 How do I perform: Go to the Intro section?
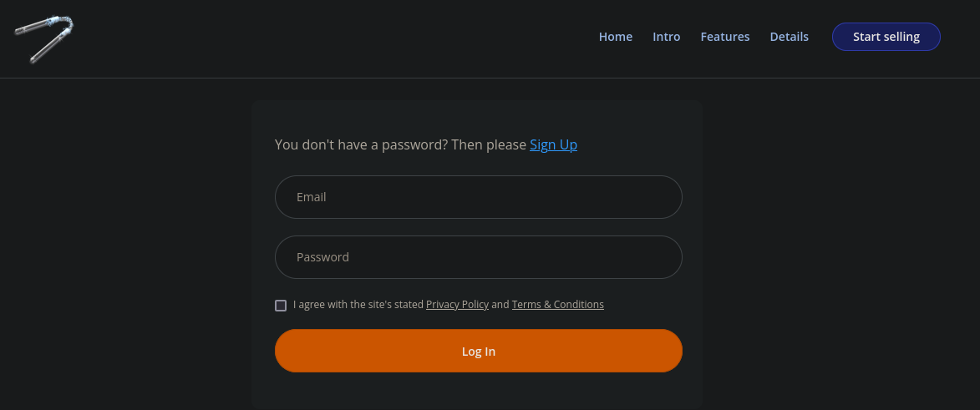666,37
